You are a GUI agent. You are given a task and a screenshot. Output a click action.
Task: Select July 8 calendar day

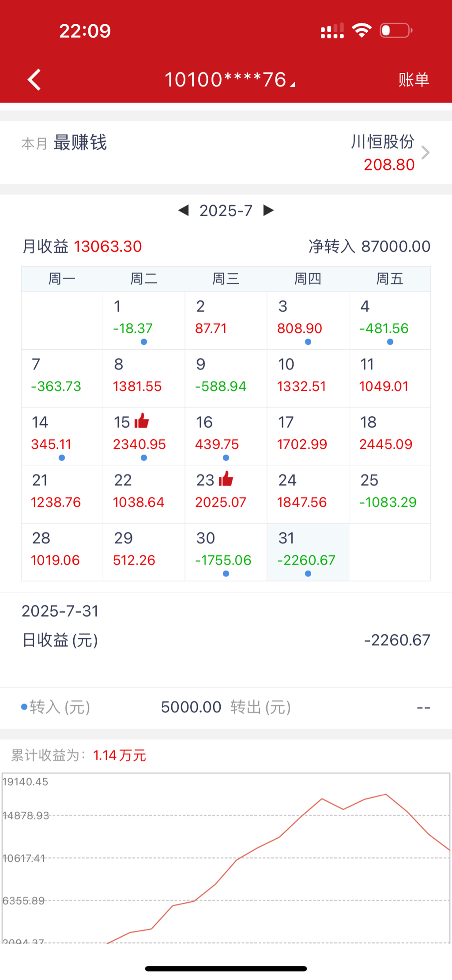[143, 378]
